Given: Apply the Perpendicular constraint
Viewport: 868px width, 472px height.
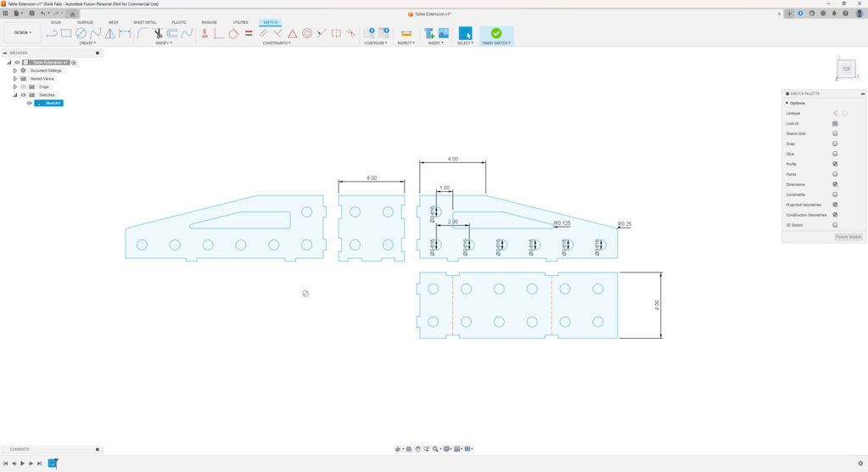Looking at the screenshot, I should tap(278, 34).
